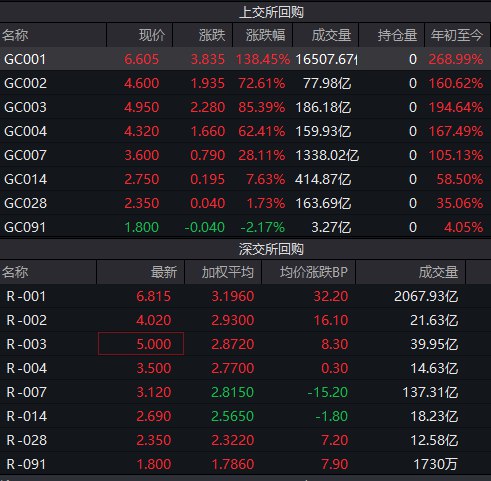Click R-002 weighted average 2.9300

pos(233,320)
